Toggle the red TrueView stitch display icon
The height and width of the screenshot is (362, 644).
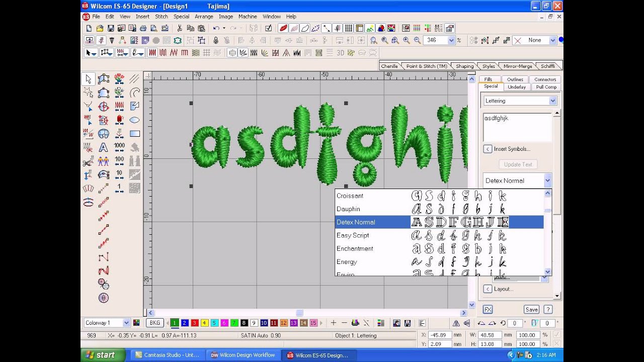283,28
